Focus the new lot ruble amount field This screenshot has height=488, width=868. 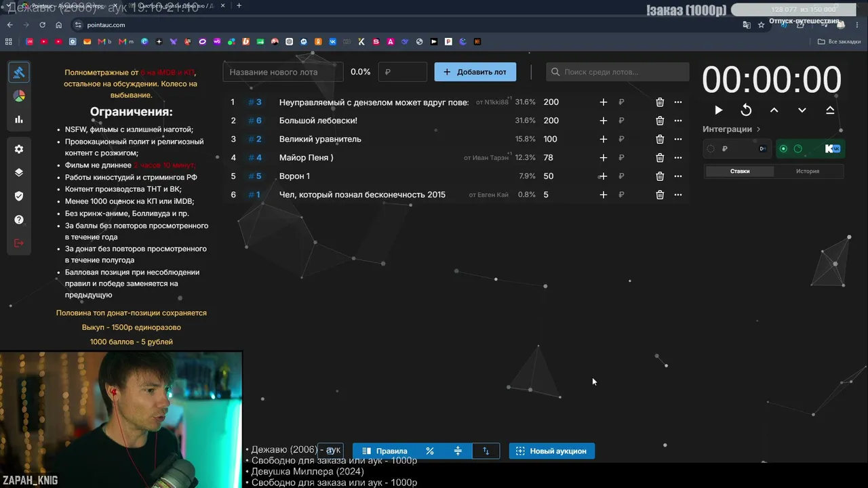pyautogui.click(x=403, y=72)
